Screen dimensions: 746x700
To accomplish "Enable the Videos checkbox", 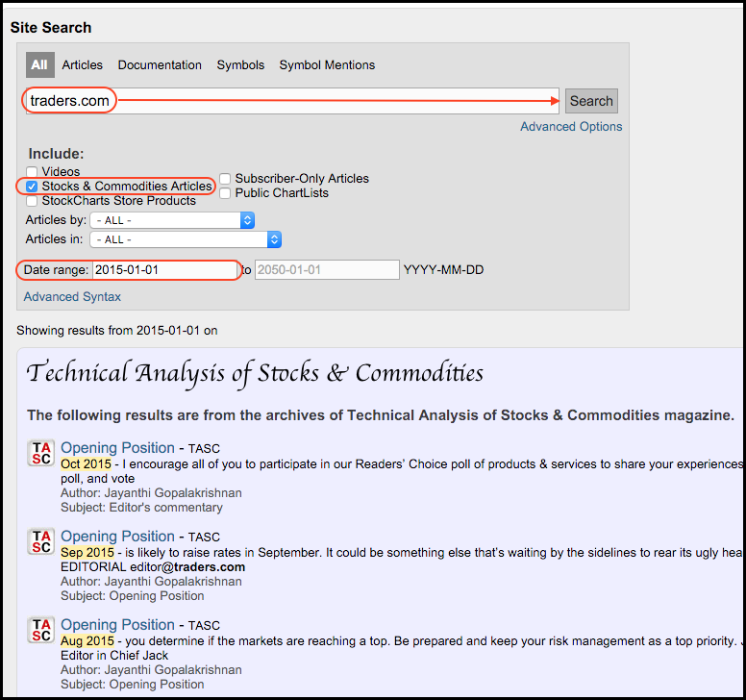I will pyautogui.click(x=32, y=172).
